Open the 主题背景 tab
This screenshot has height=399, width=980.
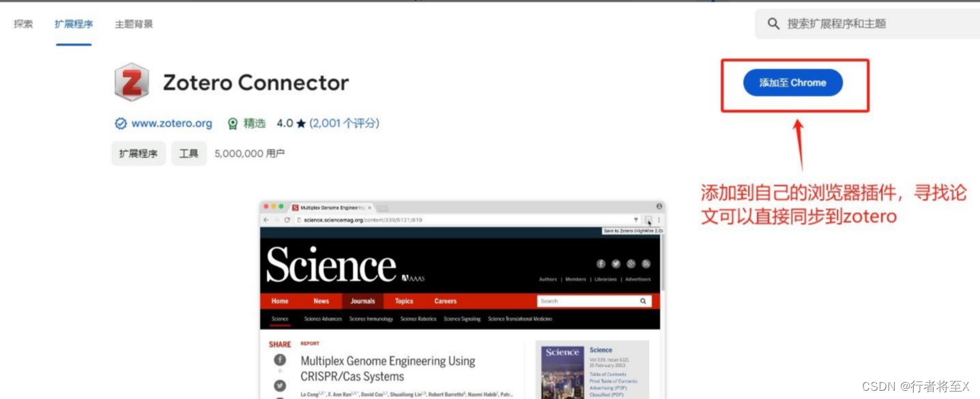pos(134,24)
